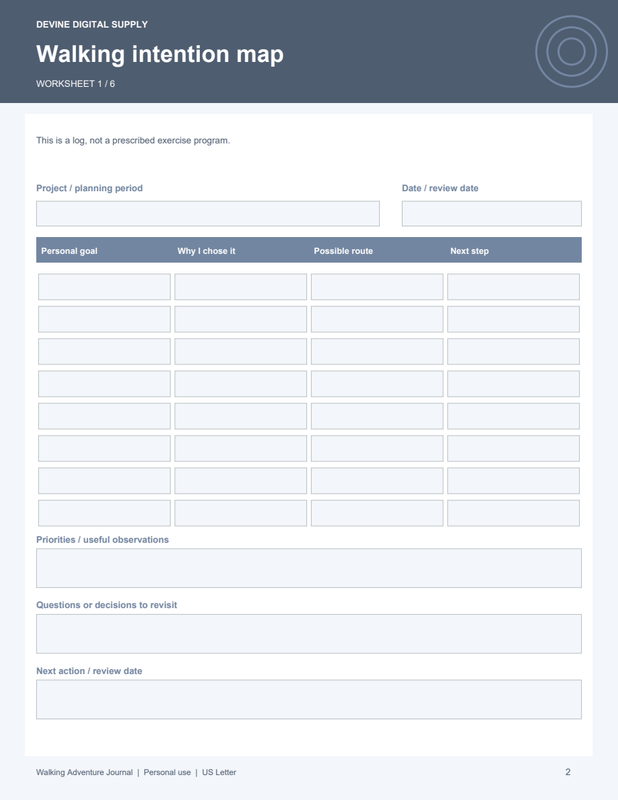618x800 pixels.
Task: Click the 'Next action / review date' label
Action: pos(89,671)
